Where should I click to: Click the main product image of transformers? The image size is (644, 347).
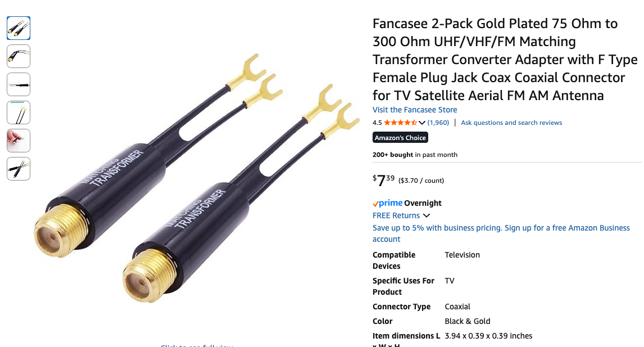point(197,179)
